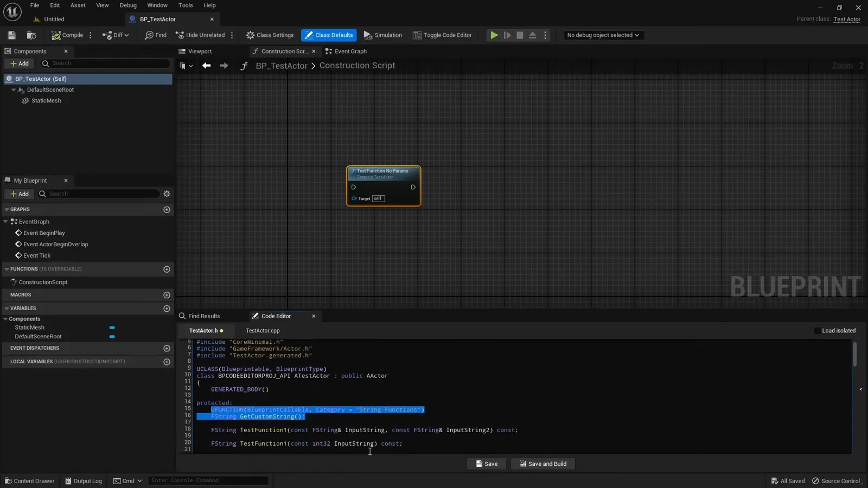Add a new function with plus icon

click(x=167, y=269)
